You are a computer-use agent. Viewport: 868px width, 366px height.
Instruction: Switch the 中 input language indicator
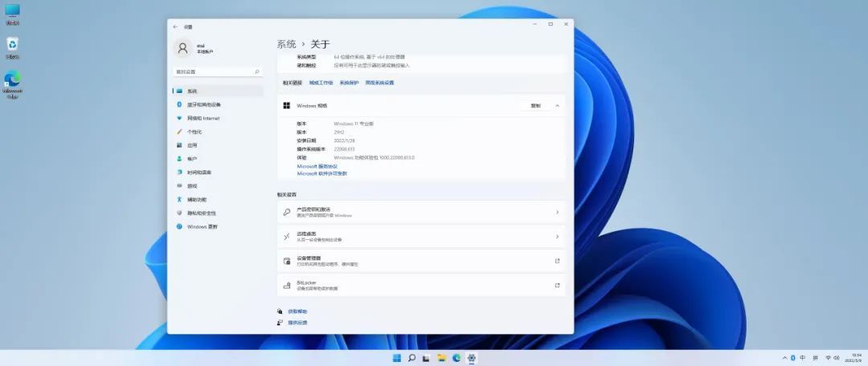(x=803, y=358)
